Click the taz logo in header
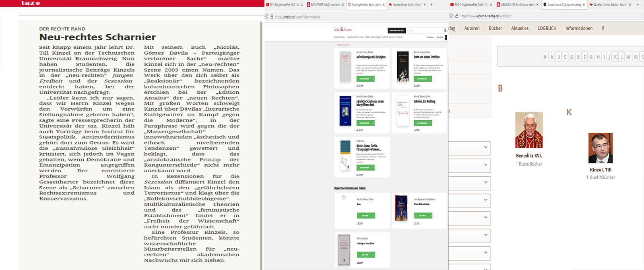This screenshot has height=270, width=644. tap(31, 3)
